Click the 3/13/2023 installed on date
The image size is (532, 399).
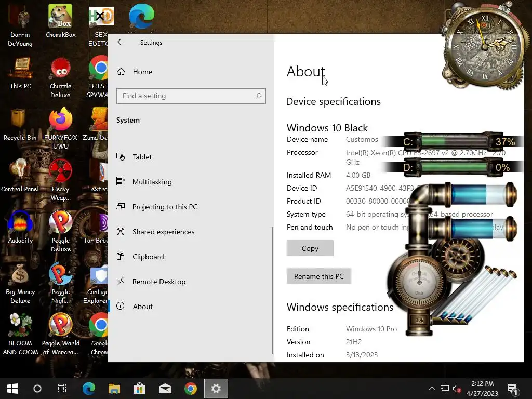(x=362, y=355)
